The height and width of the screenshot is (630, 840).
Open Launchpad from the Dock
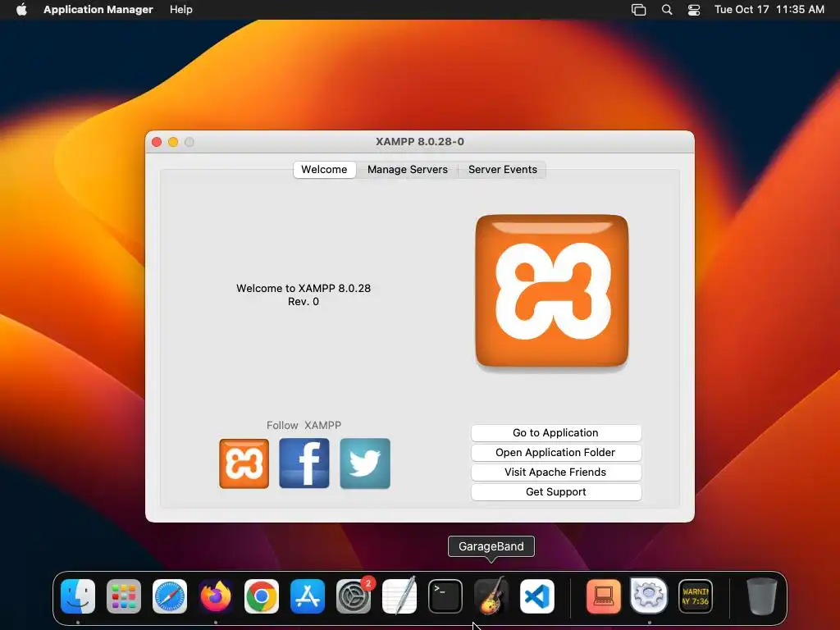click(124, 596)
